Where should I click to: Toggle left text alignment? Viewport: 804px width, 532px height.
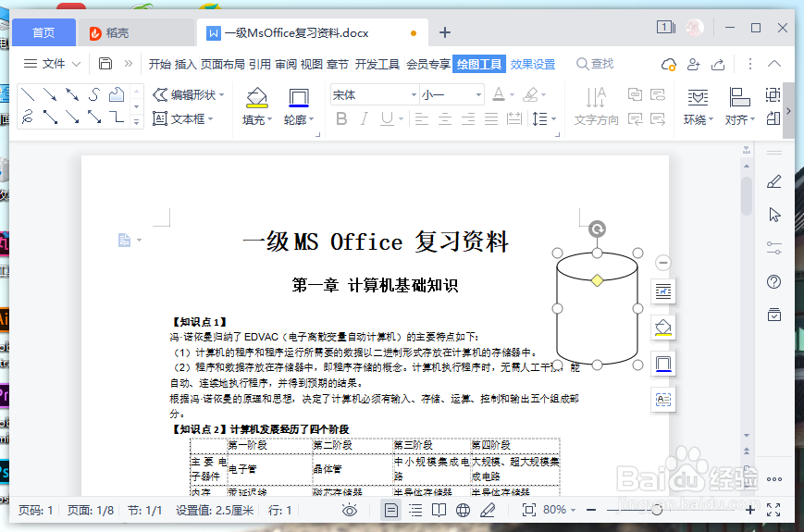click(422, 119)
